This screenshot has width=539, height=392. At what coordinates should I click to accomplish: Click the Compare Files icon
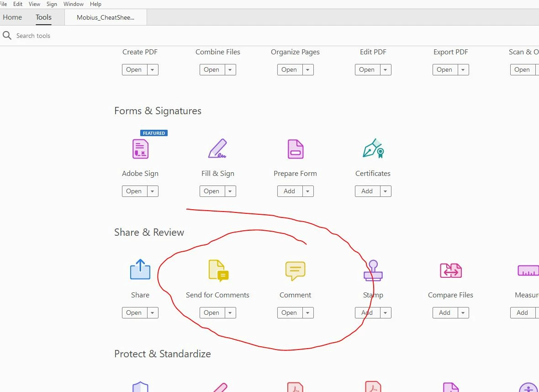[451, 270]
